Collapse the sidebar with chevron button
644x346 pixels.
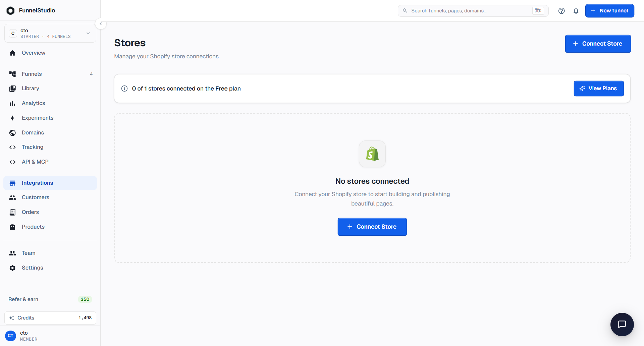coord(101,24)
